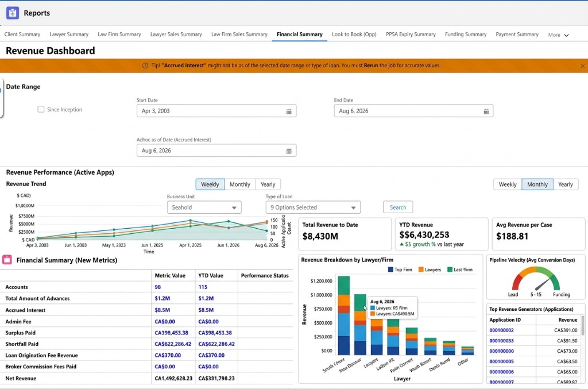Click the Pipeline Velocity gauge needle
Image resolution: width=588 pixels, height=389 pixels.
click(543, 284)
